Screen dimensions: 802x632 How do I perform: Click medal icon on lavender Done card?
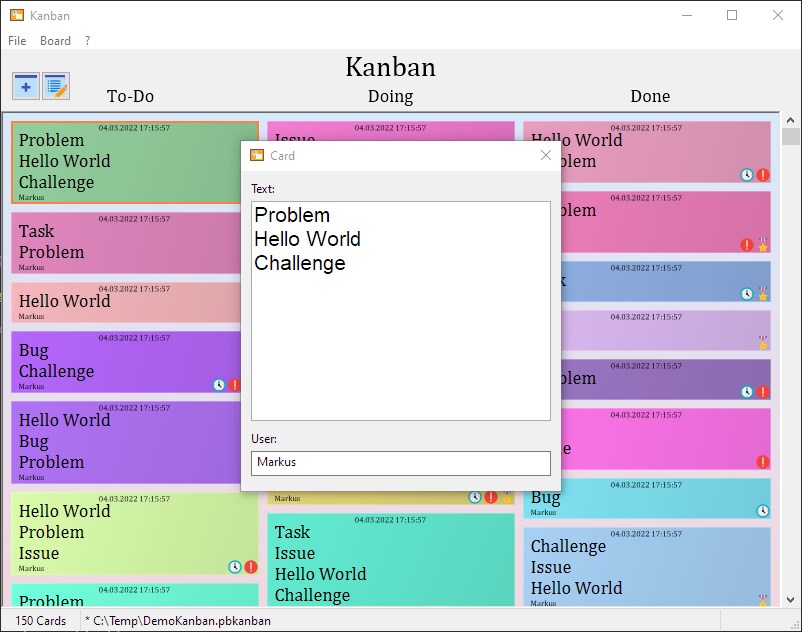pos(763,343)
